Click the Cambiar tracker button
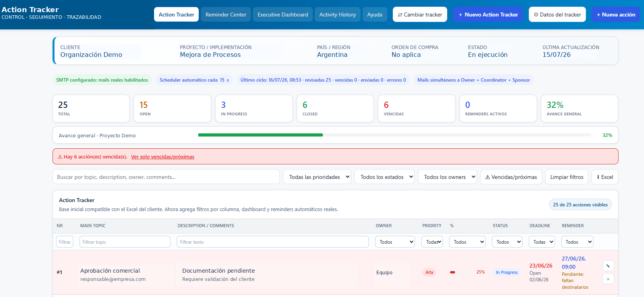The height and width of the screenshot is (297, 644). click(x=420, y=15)
